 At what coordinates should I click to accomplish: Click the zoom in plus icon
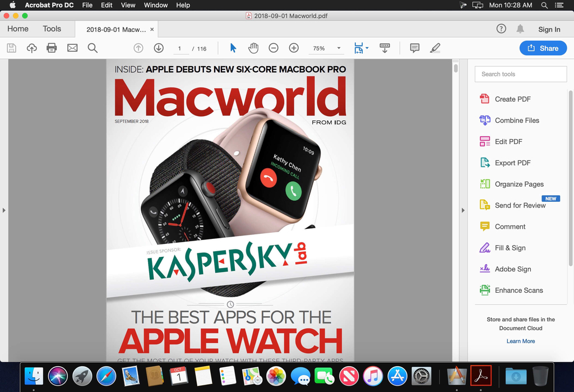[294, 48]
